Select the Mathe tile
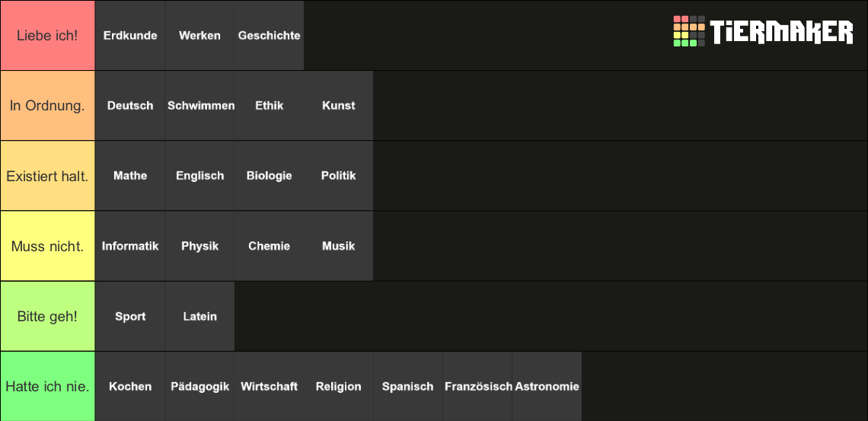Image resolution: width=868 pixels, height=421 pixels. (130, 176)
